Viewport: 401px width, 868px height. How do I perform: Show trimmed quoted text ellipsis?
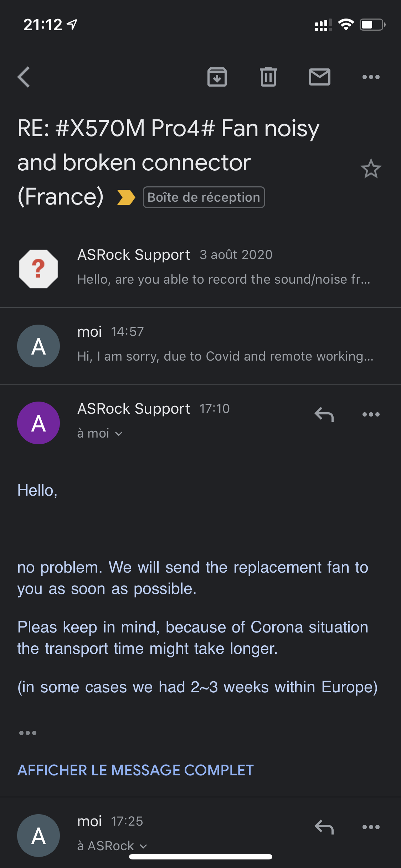[28, 733]
